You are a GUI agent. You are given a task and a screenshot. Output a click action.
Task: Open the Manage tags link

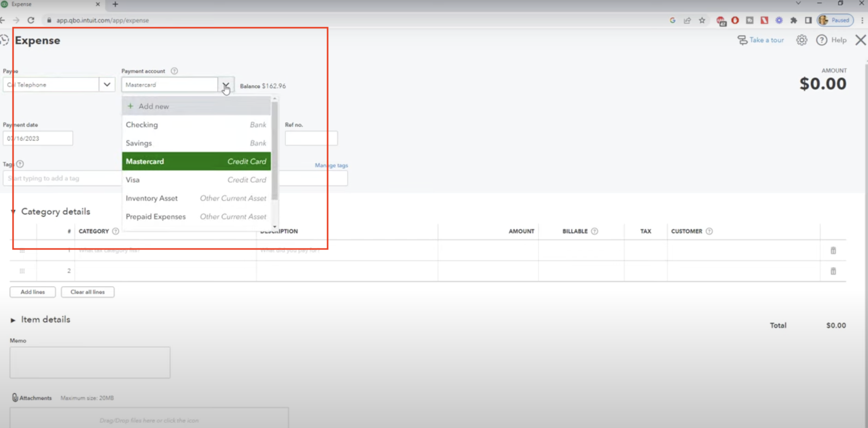click(331, 165)
